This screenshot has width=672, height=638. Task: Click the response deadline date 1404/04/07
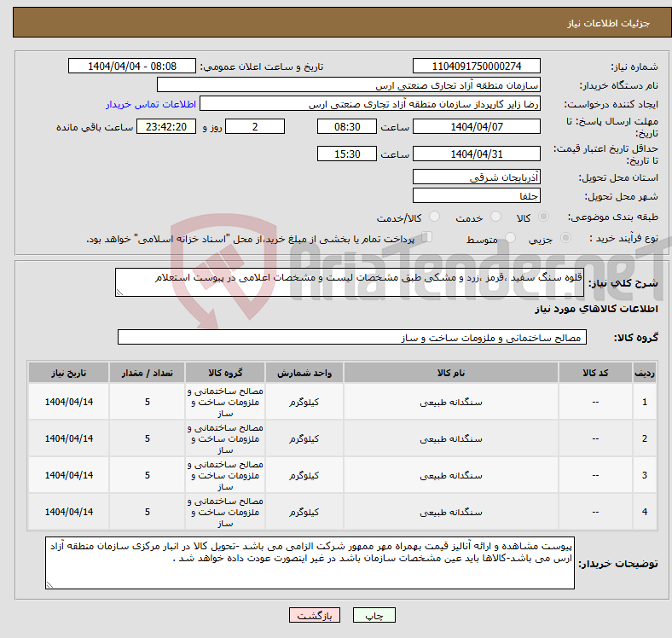coord(476,126)
